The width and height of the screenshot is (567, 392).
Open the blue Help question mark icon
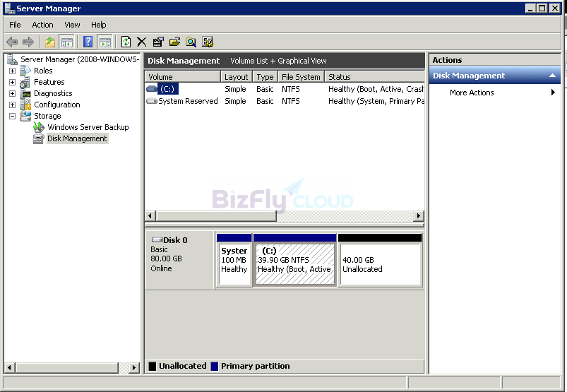(x=88, y=42)
